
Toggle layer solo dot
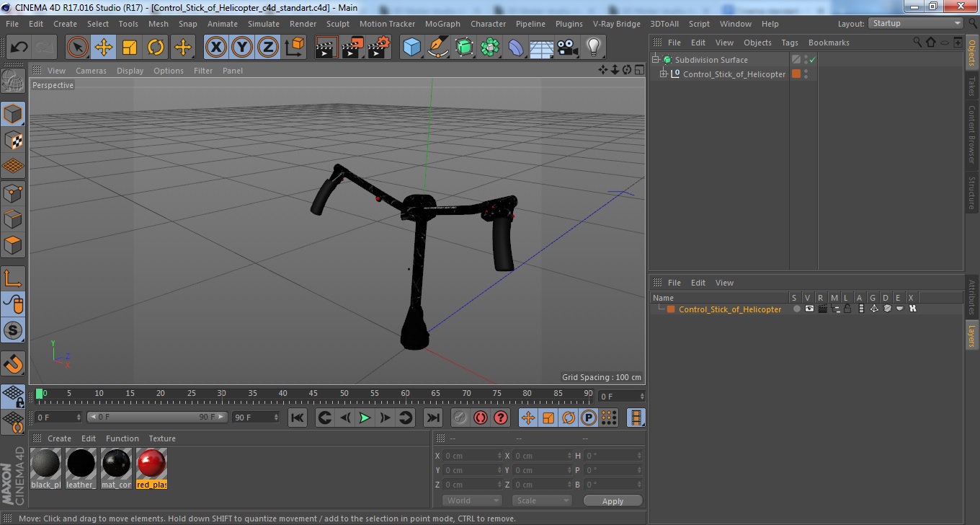click(x=796, y=309)
